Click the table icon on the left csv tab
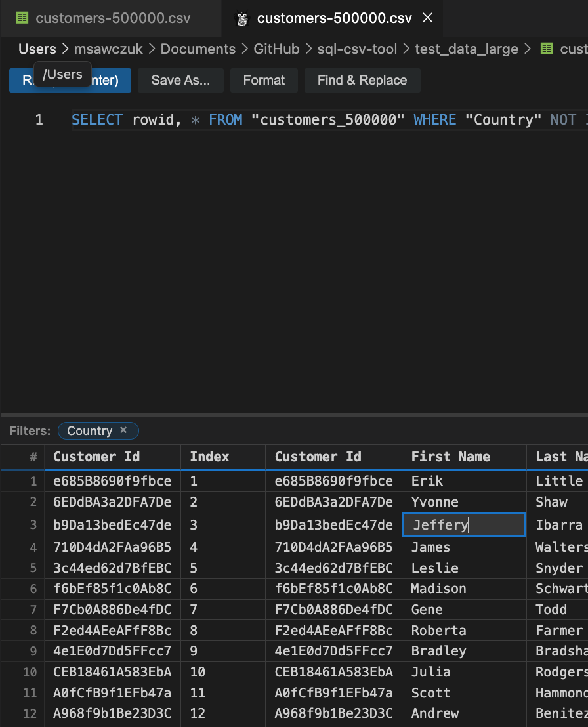This screenshot has width=588, height=727. (22, 18)
